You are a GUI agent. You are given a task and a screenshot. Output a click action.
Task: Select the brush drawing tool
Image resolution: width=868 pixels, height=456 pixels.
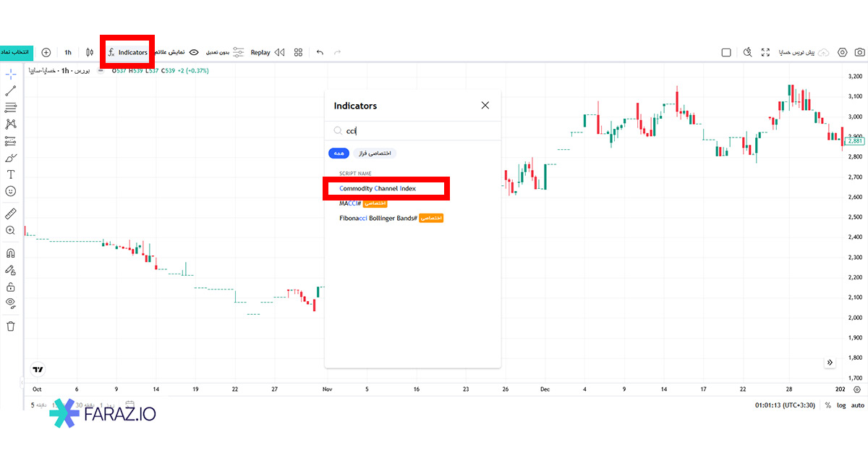coord(11,158)
